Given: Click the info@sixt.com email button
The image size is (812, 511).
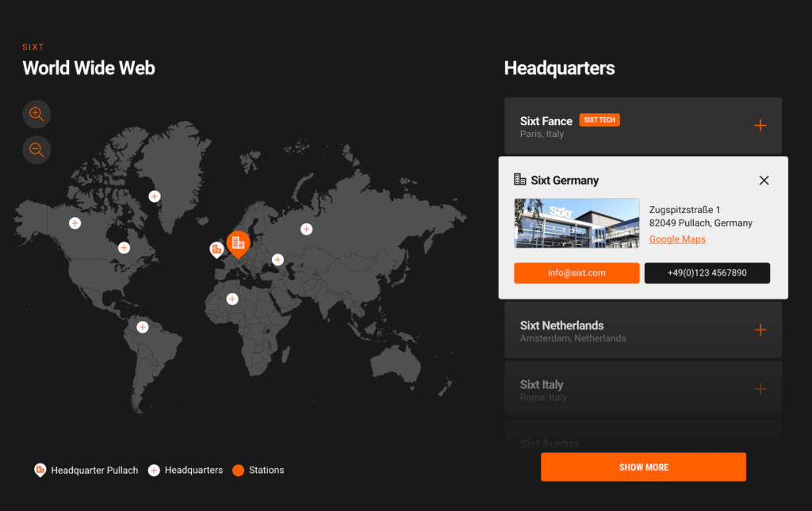Looking at the screenshot, I should 576,273.
